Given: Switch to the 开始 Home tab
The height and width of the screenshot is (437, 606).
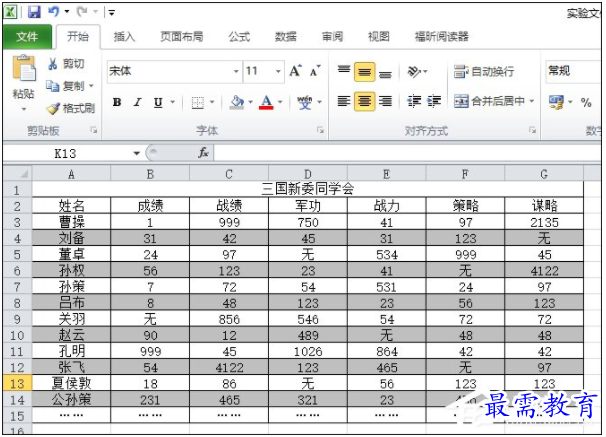Looking at the screenshot, I should [x=78, y=37].
